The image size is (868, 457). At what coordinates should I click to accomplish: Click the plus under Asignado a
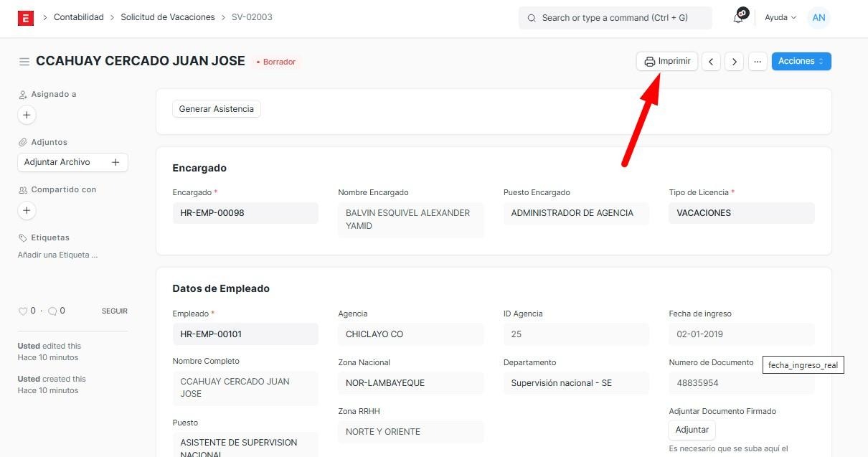click(27, 115)
